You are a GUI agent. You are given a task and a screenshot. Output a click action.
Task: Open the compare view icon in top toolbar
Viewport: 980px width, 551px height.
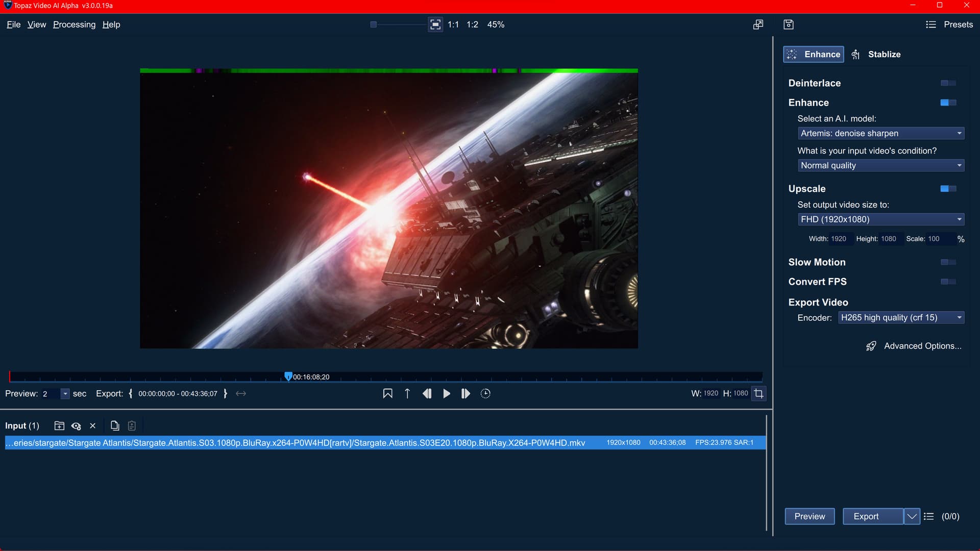pos(758,24)
